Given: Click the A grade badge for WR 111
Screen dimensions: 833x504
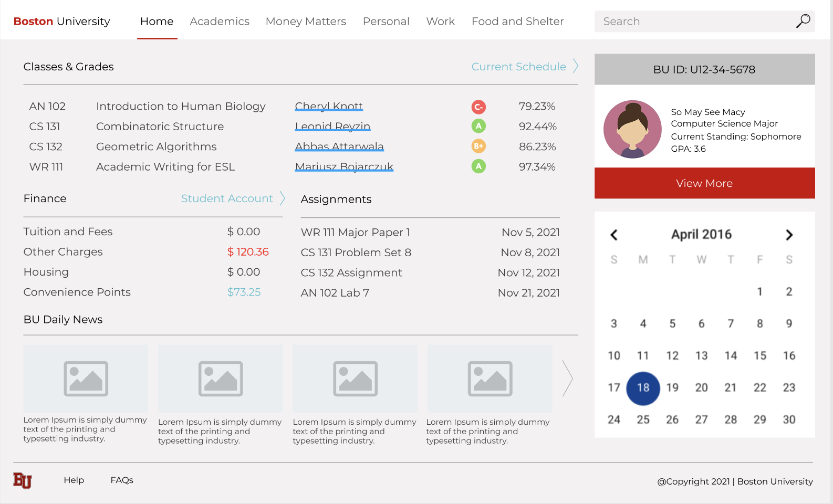Looking at the screenshot, I should (478, 166).
